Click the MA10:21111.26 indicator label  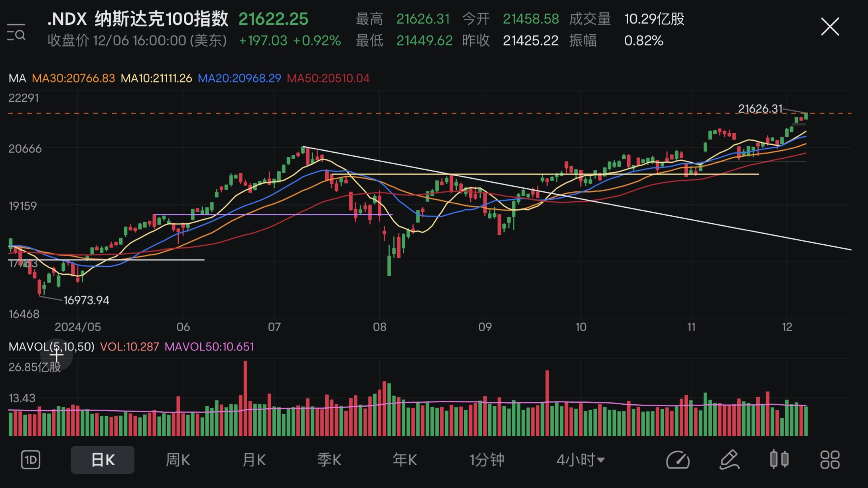156,78
